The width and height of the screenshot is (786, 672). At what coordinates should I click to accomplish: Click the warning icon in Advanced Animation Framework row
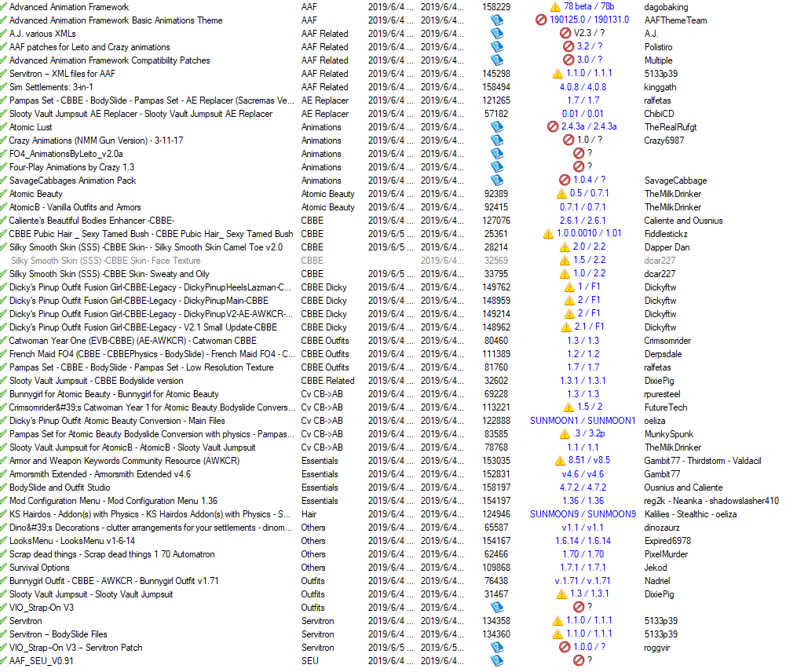pyautogui.click(x=555, y=7)
